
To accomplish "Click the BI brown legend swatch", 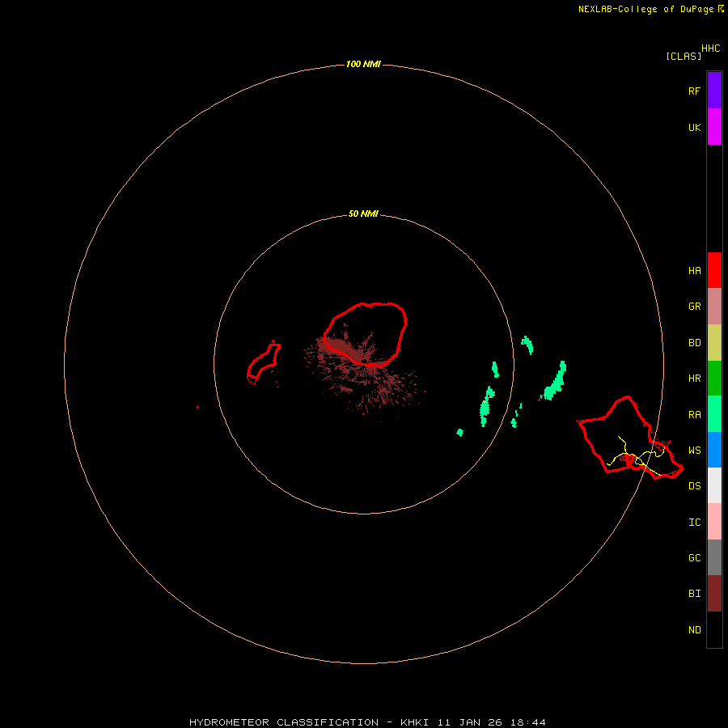I will pyautogui.click(x=714, y=594).
